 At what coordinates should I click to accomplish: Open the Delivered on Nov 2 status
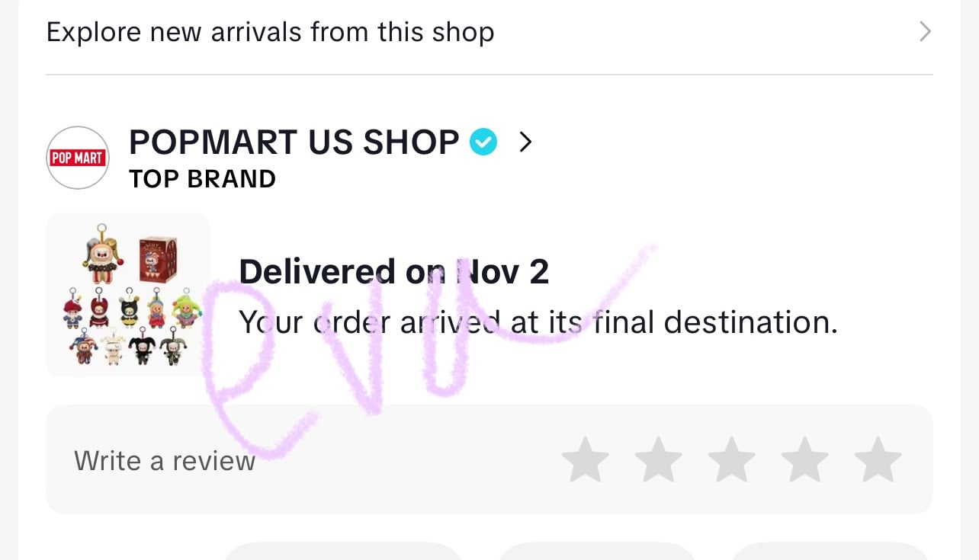pyautogui.click(x=393, y=272)
